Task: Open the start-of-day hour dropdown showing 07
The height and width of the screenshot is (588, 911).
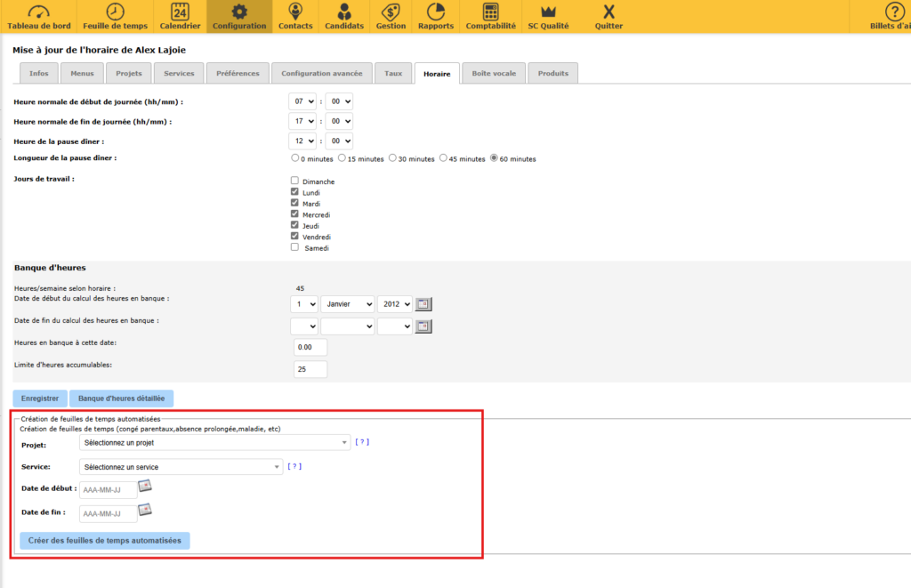Action: pyautogui.click(x=302, y=101)
